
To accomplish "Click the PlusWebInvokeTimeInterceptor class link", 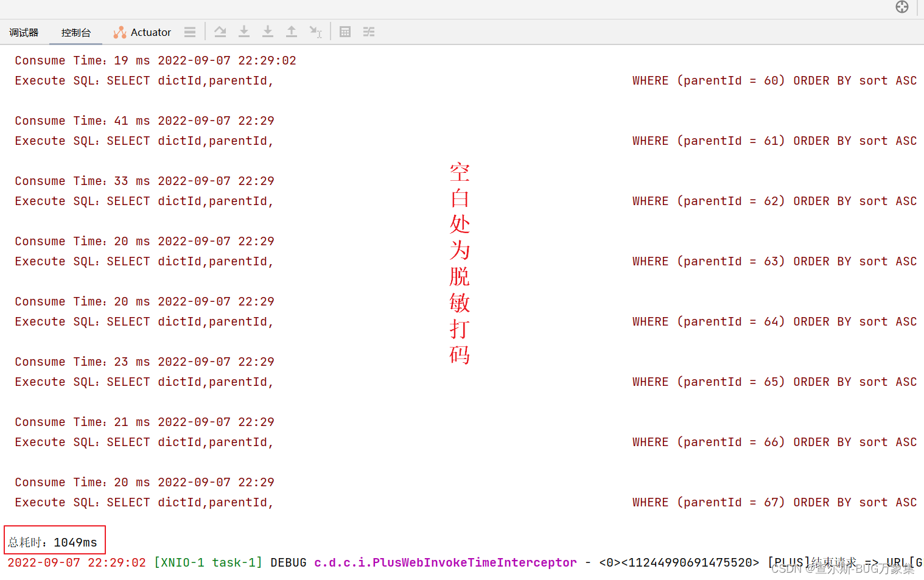I will 445,562.
